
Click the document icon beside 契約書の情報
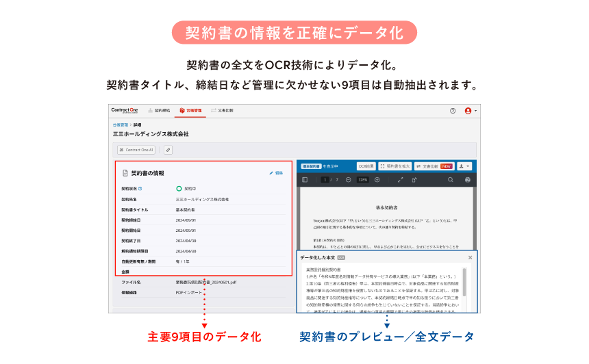125,173
